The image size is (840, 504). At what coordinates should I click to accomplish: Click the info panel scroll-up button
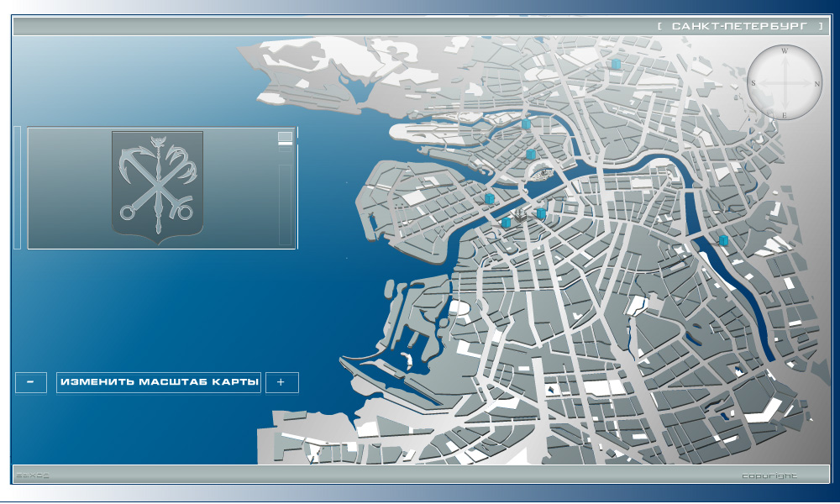(x=285, y=137)
